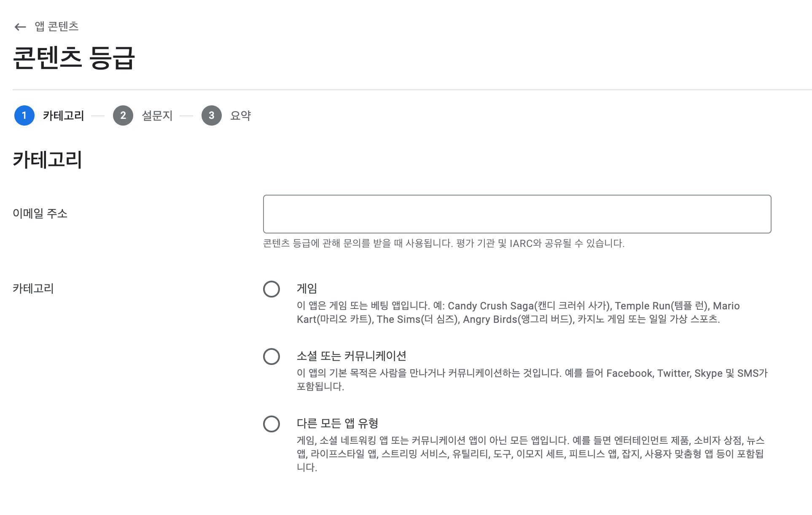Image resolution: width=812 pixels, height=515 pixels.
Task: Click the 소셜 또는 커뮤니케이션 option label
Action: coord(351,356)
